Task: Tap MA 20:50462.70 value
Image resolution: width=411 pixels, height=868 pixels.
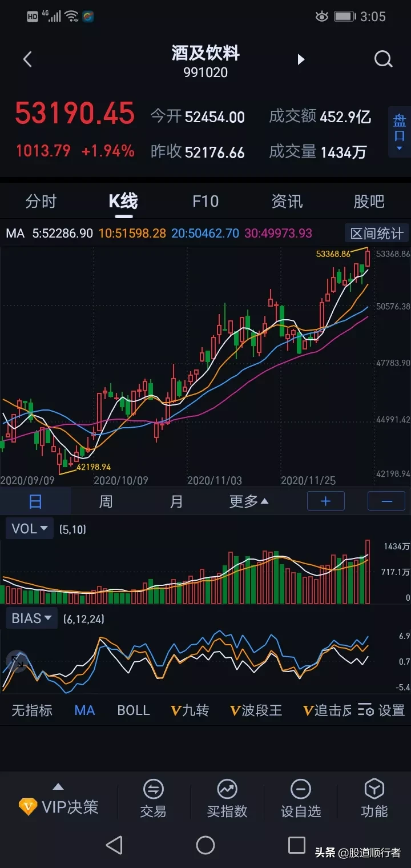Action: point(205,233)
